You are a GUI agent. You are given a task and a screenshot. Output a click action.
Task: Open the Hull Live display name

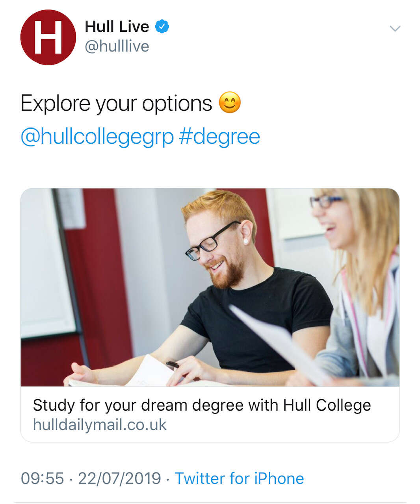tap(117, 26)
